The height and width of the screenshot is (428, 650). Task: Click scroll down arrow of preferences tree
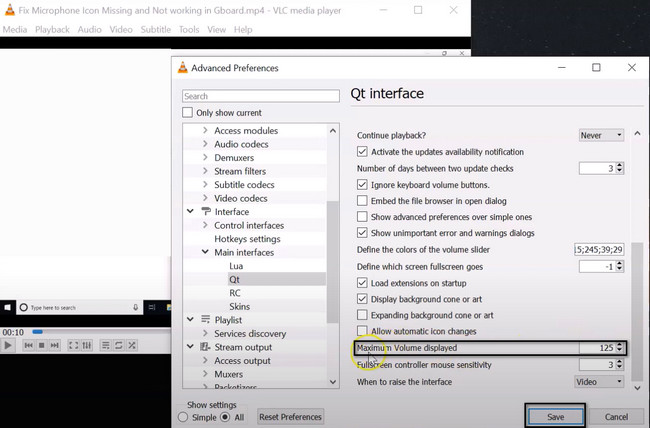[x=333, y=382]
